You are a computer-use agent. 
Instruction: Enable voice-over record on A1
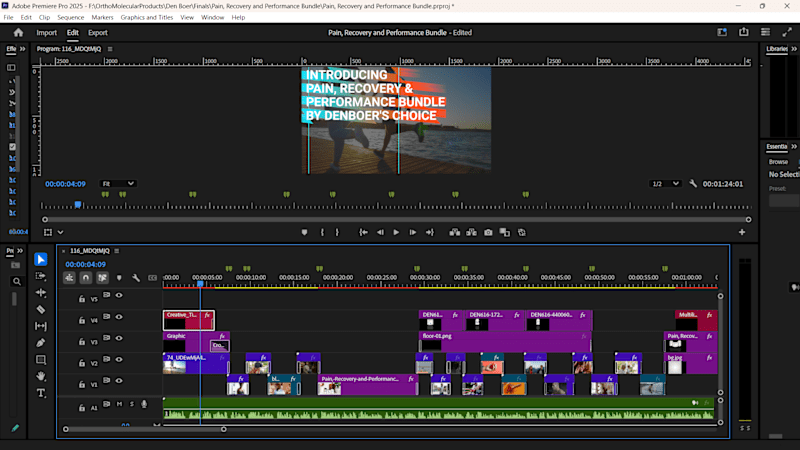(144, 404)
